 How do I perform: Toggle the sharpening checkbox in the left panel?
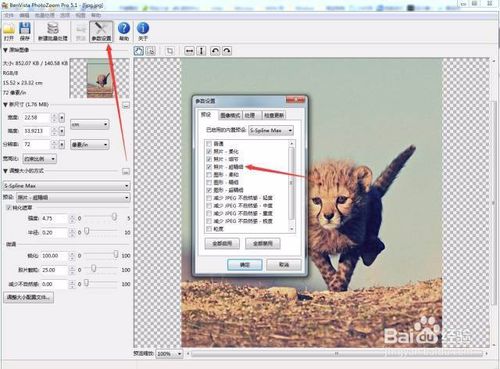[9, 207]
